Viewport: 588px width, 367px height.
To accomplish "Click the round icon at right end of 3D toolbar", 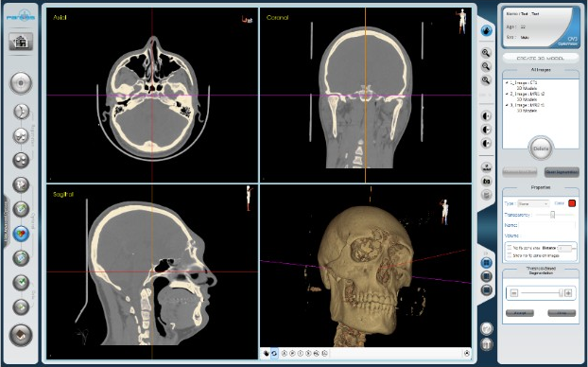I will (x=466, y=353).
